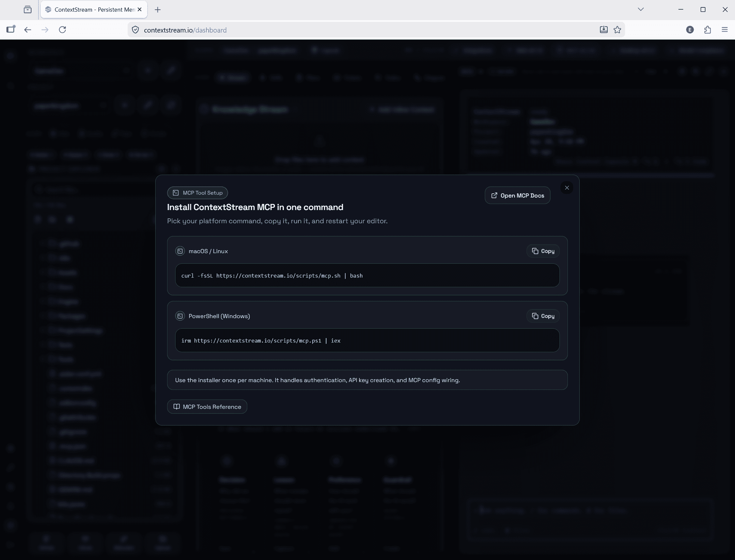Copy the macOS / Linux command
The image size is (735, 560).
pos(543,251)
